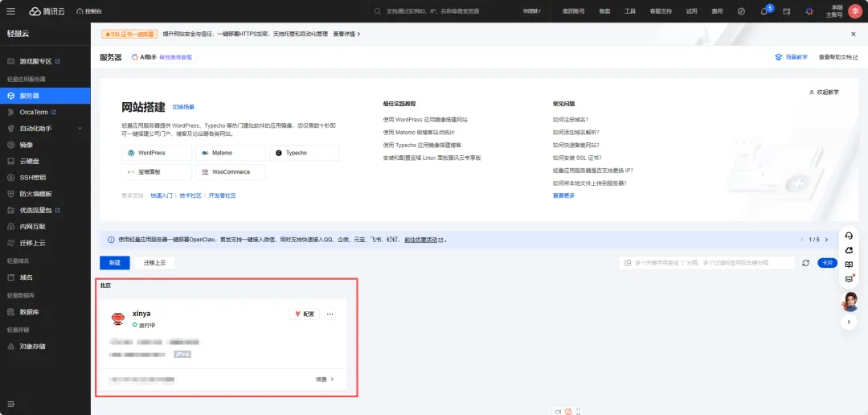Click the SSH密钥 sidebar icon

10,177
